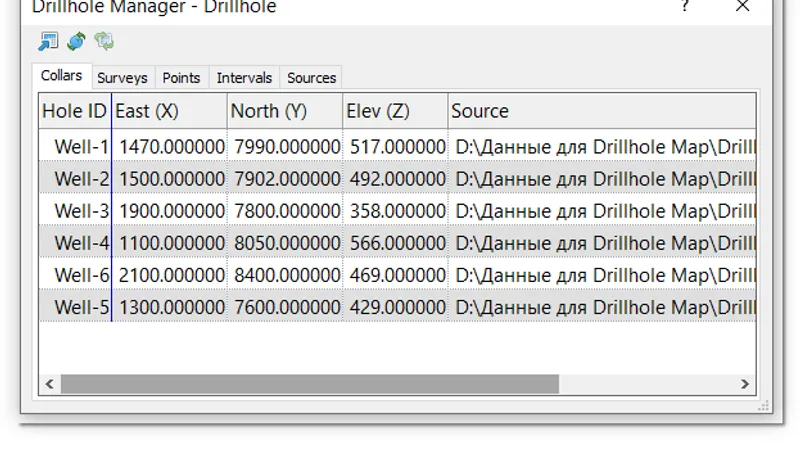This screenshot has width=800, height=450.
Task: Select the Collars tab
Action: 61,76
